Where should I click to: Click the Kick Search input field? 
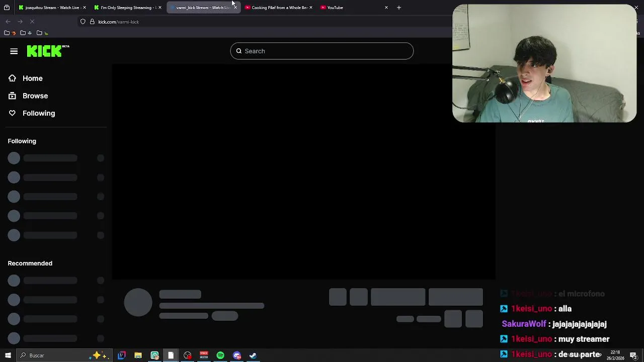click(x=322, y=51)
